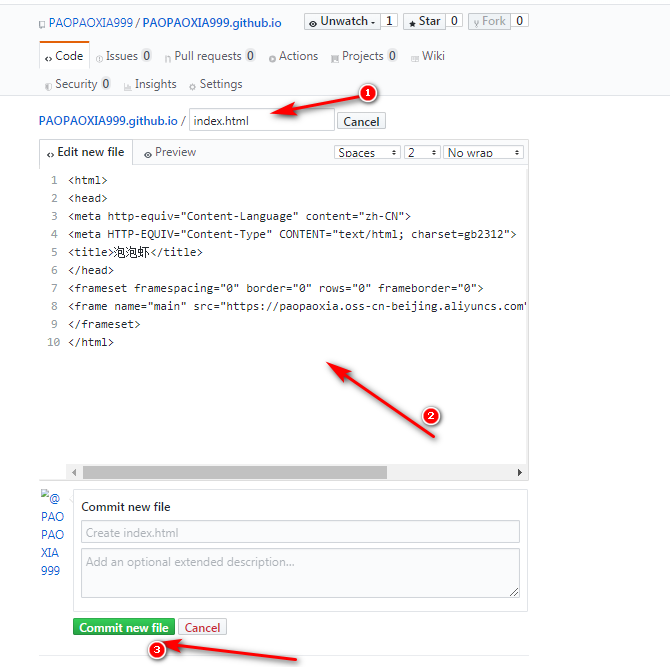Open the Pull requests tab
670x667 pixels.
210,56
